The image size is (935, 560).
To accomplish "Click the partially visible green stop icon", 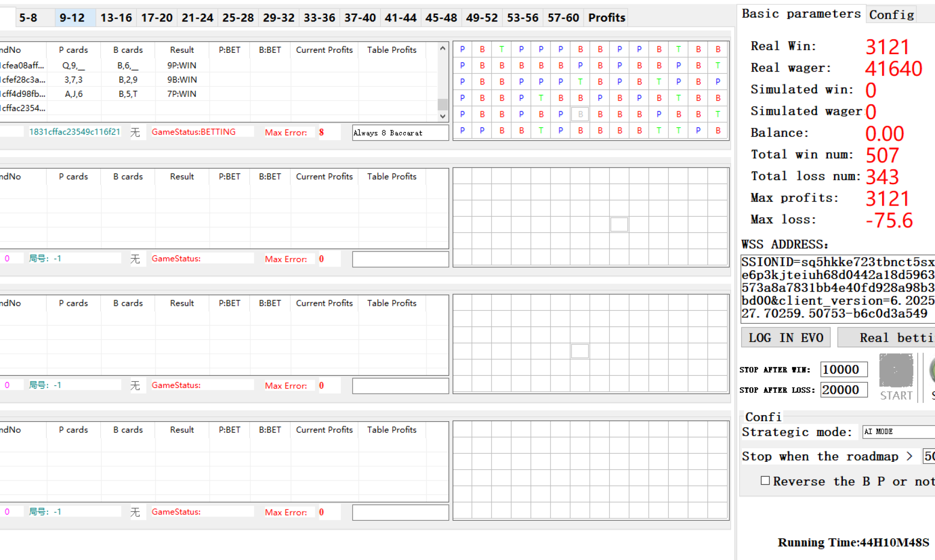I will 932,371.
